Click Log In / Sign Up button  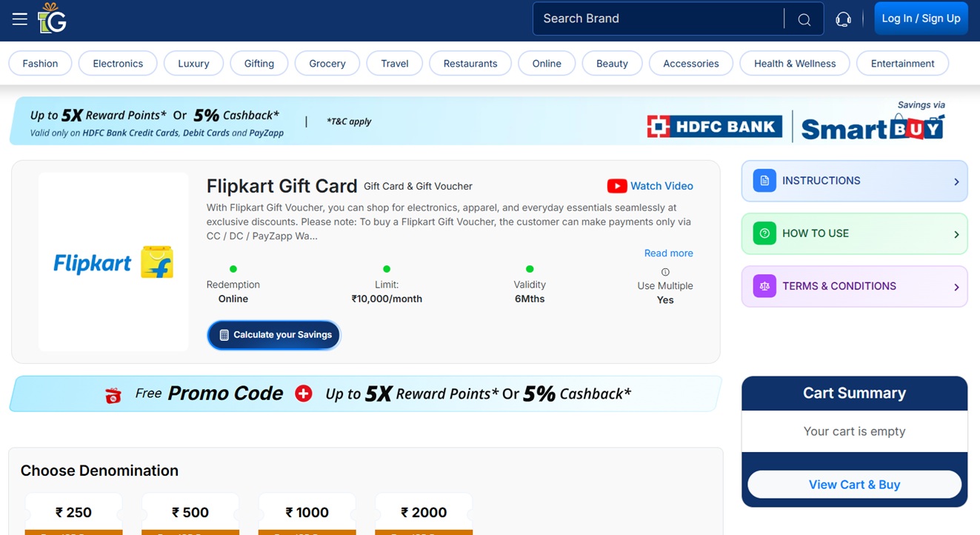pos(921,19)
